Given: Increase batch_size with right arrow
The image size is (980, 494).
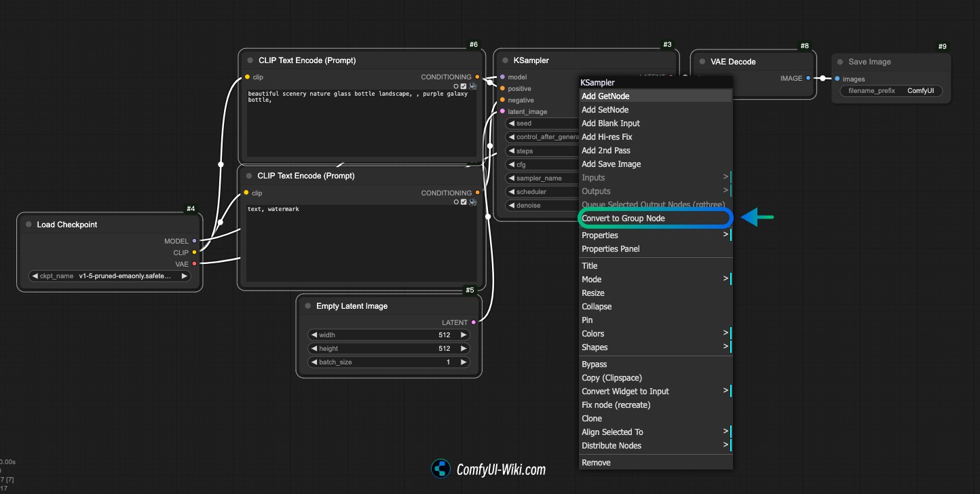Looking at the screenshot, I should (x=464, y=362).
